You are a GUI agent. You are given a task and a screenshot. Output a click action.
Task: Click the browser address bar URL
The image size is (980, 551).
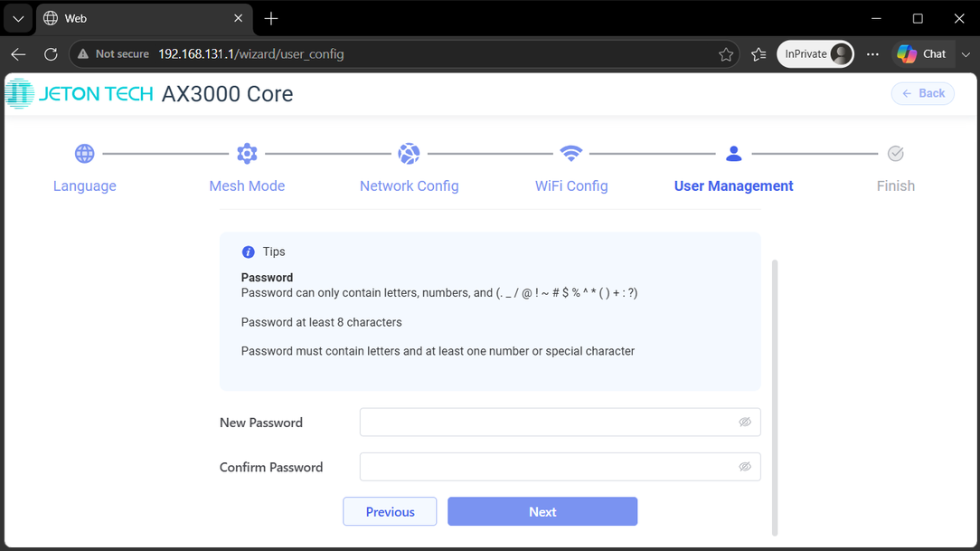point(250,54)
